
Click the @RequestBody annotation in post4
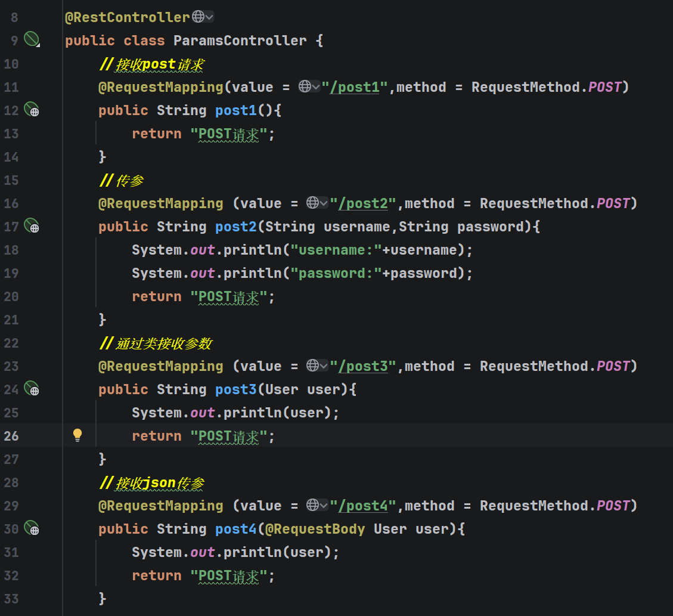(315, 529)
